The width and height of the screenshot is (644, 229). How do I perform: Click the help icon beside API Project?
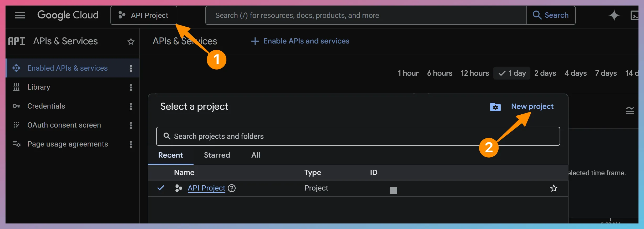point(232,188)
